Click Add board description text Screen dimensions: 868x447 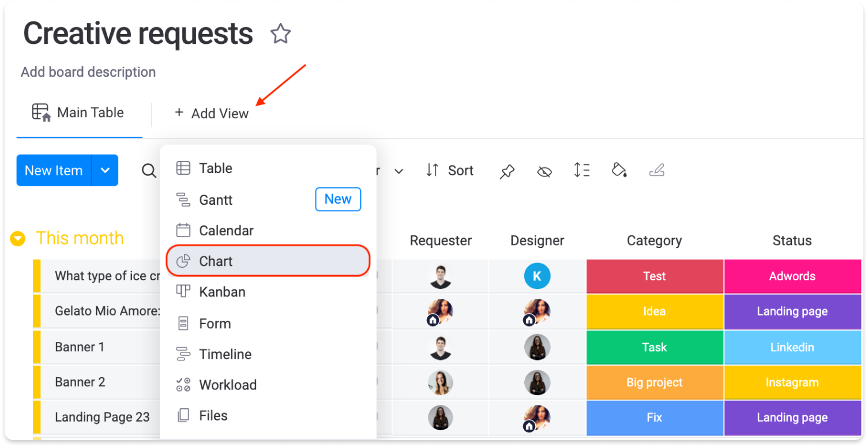(88, 72)
